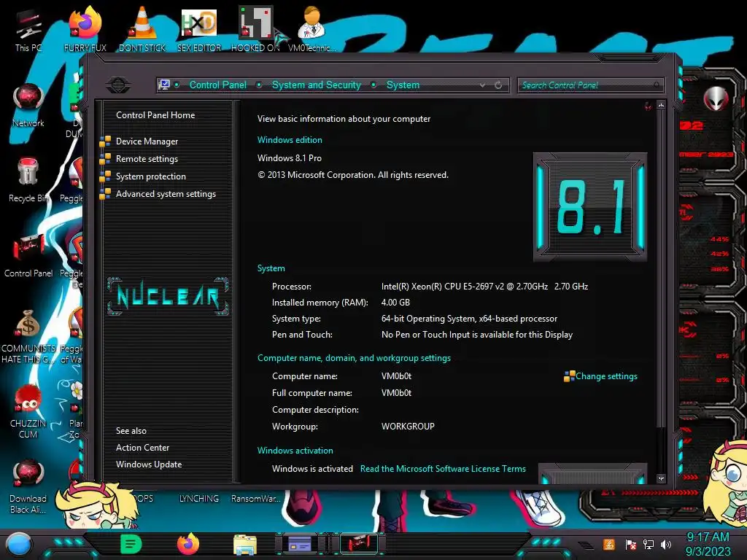Open System protection
Image resolution: width=747 pixels, height=560 pixels.
pyautogui.click(x=150, y=176)
